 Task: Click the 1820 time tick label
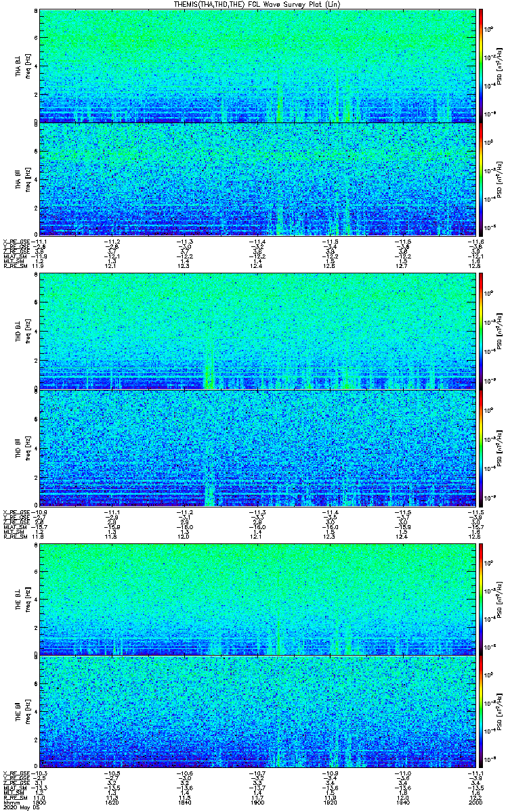tap(112, 803)
